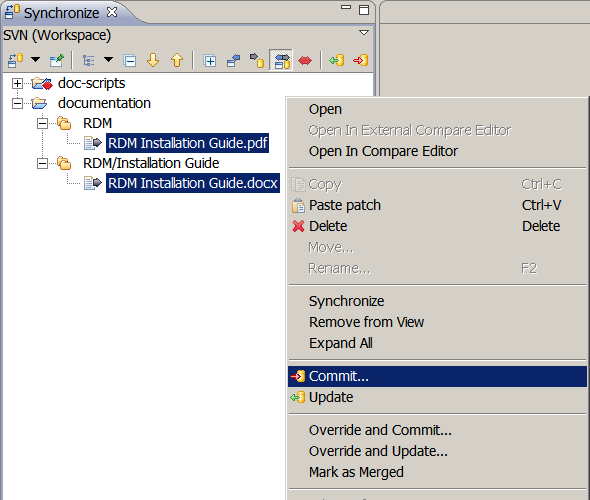590x500 pixels.
Task: Click the documentation open folder icon
Action: (x=40, y=103)
